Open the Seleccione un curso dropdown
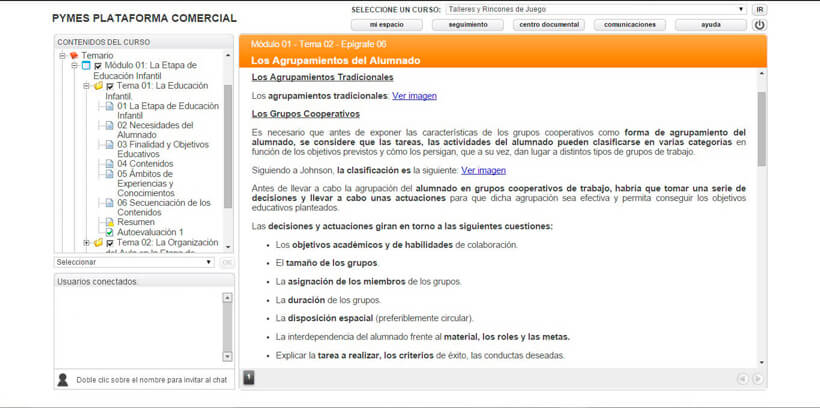The image size is (820, 408). coord(596,9)
